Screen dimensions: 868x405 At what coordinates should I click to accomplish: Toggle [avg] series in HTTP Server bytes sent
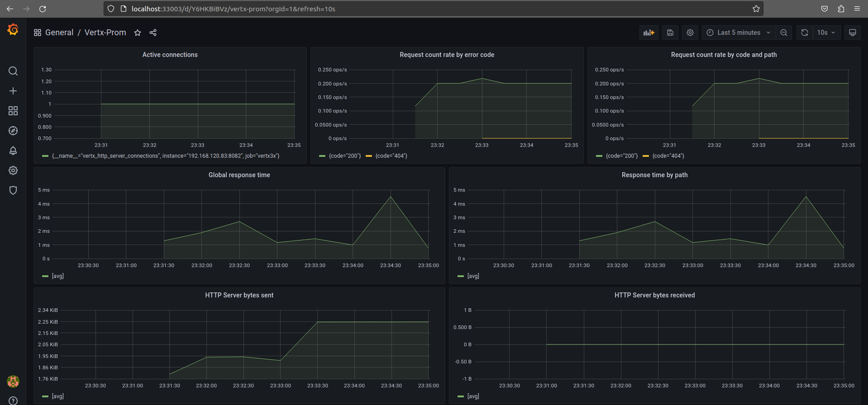[x=57, y=396]
